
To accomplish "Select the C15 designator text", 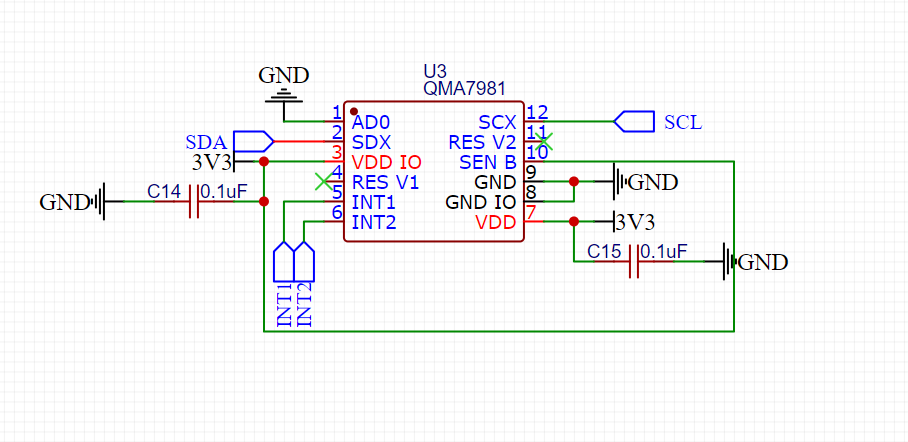I will tap(604, 251).
